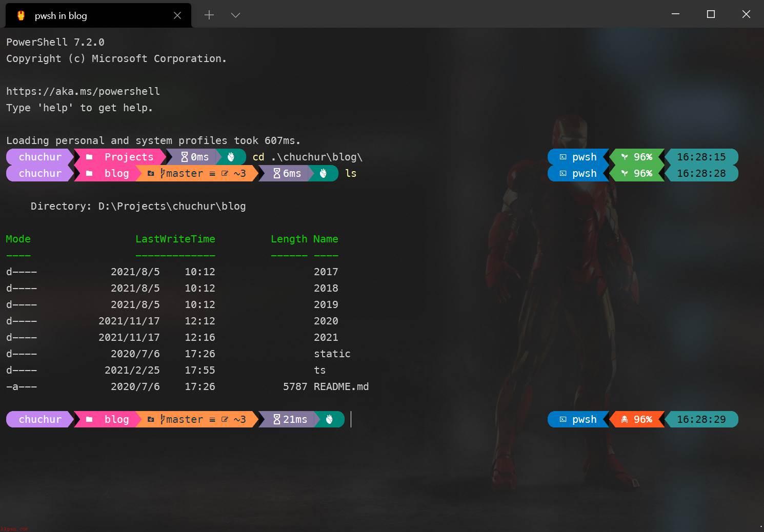Click the folder icon in Projects segment
The height and width of the screenshot is (532, 764).
tap(89, 157)
